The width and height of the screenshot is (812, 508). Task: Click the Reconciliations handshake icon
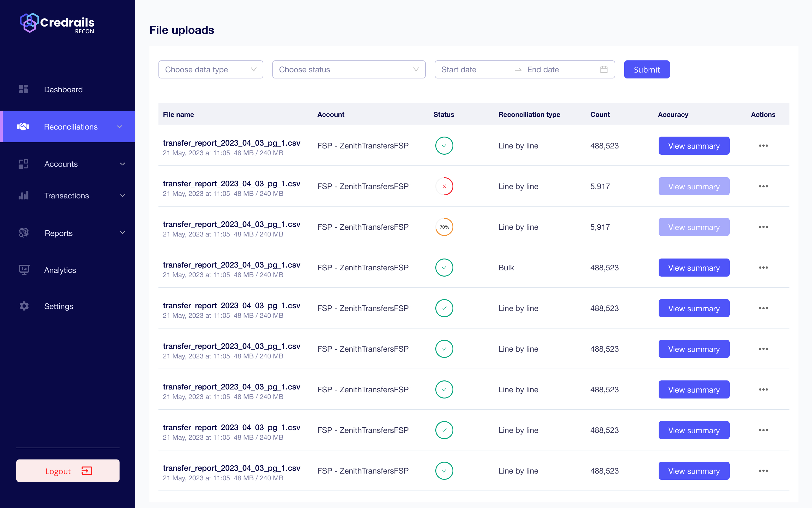[23, 127]
